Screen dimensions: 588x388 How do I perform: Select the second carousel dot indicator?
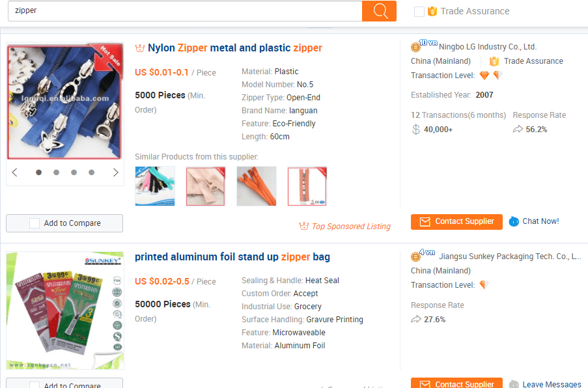[x=56, y=173]
